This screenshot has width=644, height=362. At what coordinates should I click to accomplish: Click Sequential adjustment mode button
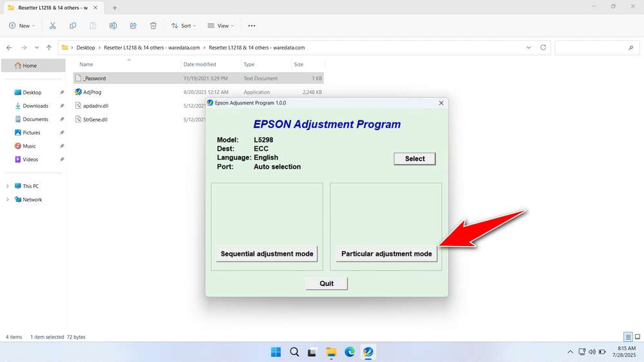pyautogui.click(x=267, y=254)
